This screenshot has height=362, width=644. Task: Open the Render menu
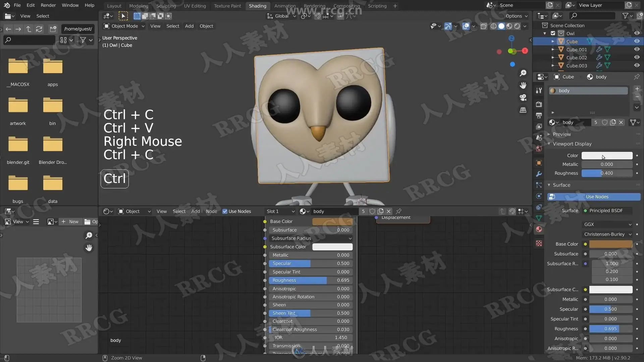48,5
